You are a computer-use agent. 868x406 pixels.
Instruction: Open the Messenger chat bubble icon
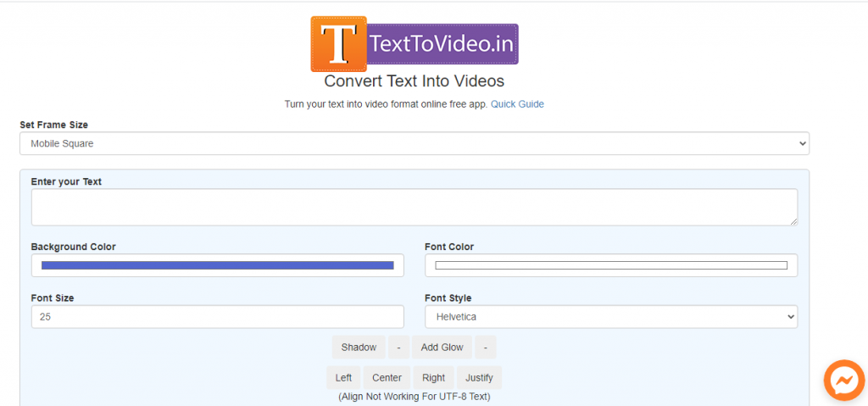844,381
